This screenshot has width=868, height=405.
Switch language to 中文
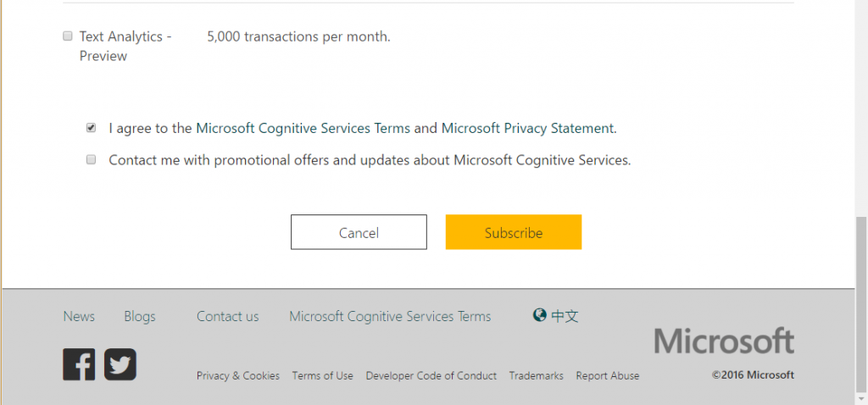coord(565,316)
